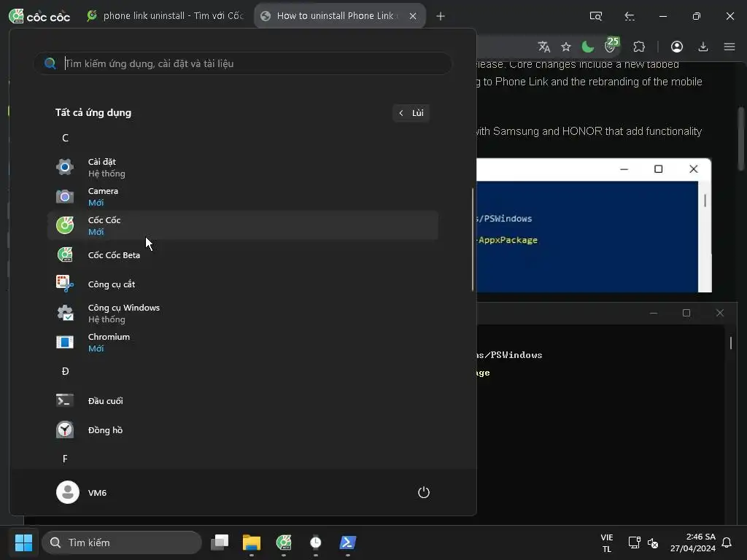Jump to letter F section header
Viewport: 747px width, 560px height.
click(65, 459)
